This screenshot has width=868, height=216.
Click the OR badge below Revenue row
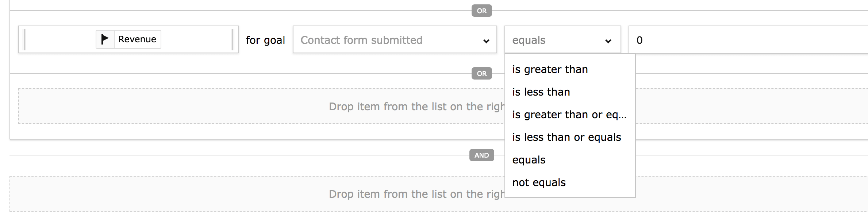(x=481, y=73)
